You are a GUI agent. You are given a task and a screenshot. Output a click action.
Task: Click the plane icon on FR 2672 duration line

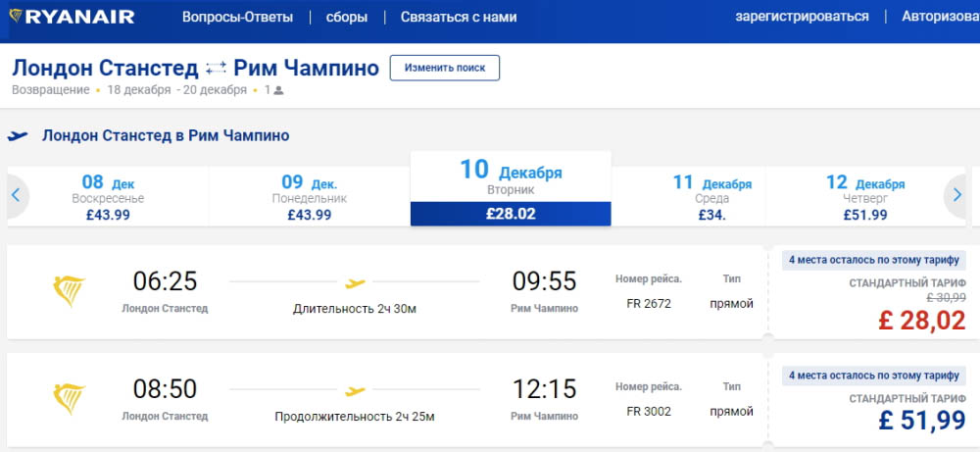click(355, 283)
